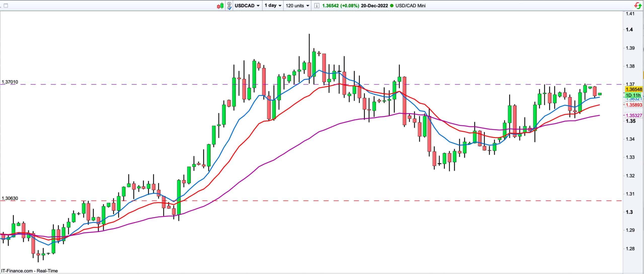Click the USD/CAD Mini instrument name
Screen dimensions: 644x274
410,6
